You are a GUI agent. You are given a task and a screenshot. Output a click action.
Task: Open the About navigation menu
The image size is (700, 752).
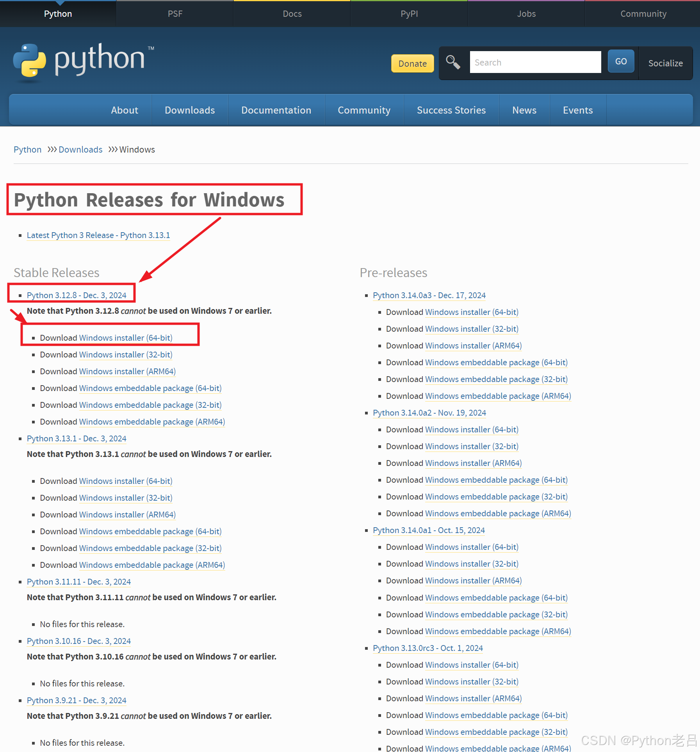point(125,110)
